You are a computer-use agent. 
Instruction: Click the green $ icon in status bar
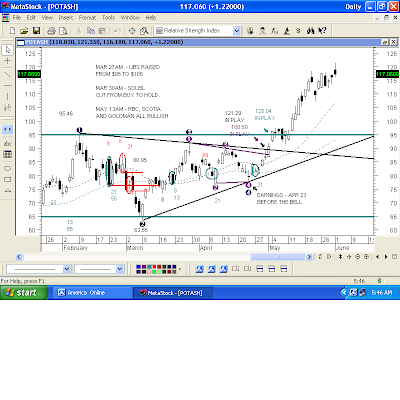point(379,281)
